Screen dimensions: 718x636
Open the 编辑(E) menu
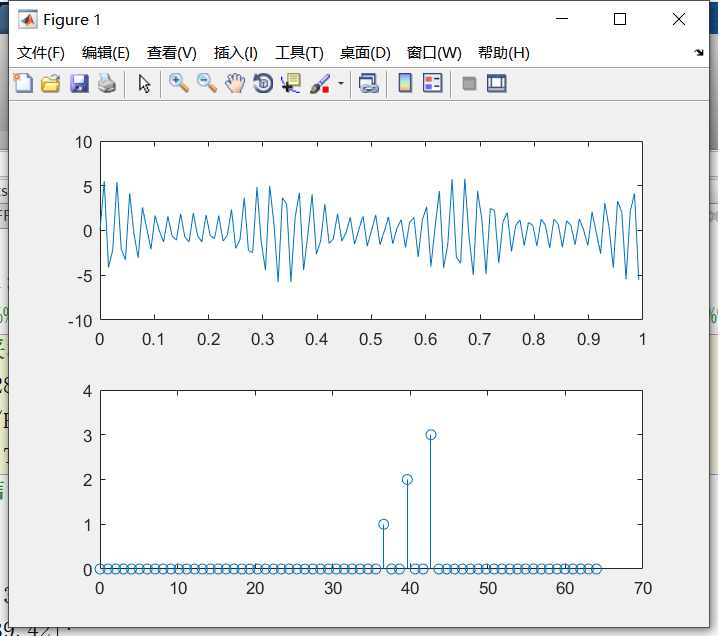click(x=106, y=53)
